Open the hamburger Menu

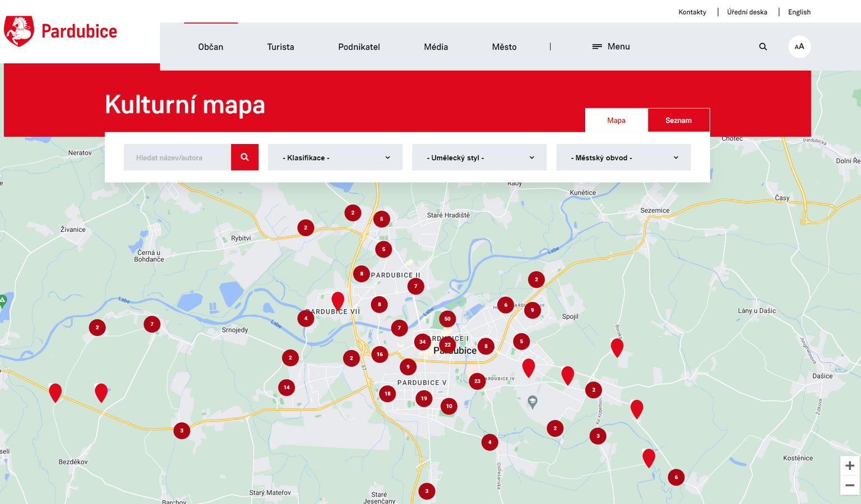(611, 47)
